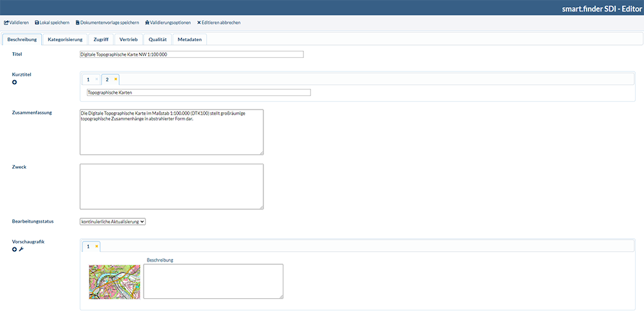Show the Metadaten tab
The width and height of the screenshot is (644, 313).
click(x=189, y=39)
